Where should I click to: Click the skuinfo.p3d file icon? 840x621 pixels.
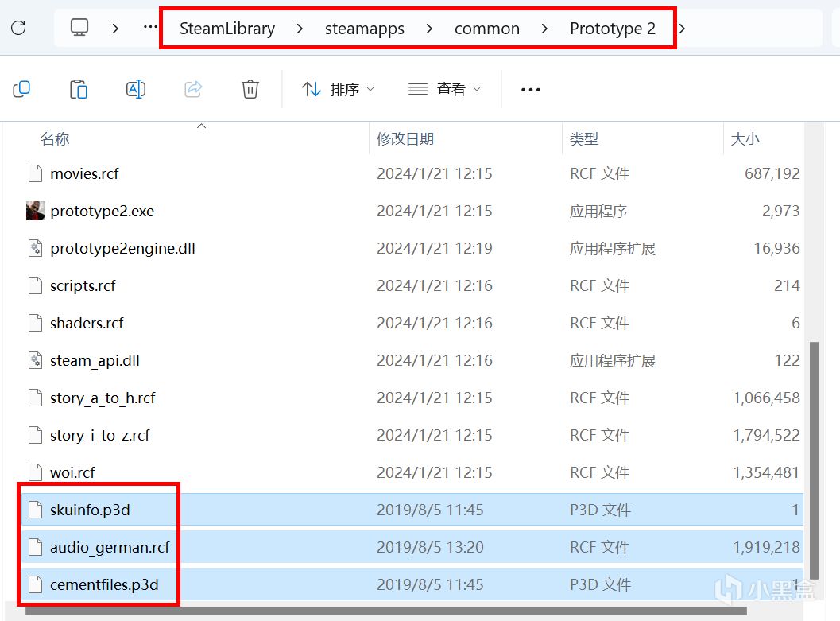click(x=35, y=510)
